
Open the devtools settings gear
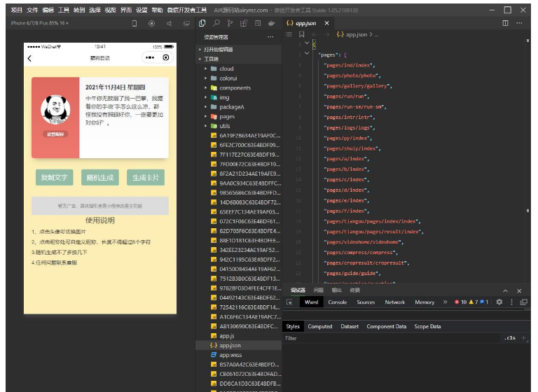coord(499,302)
